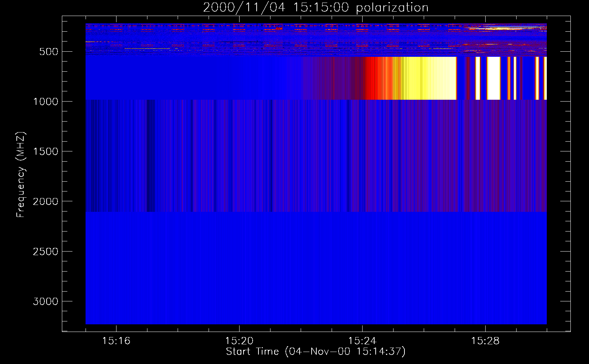Select the 15:28 time tick label
The image size is (589, 364).
point(485,341)
